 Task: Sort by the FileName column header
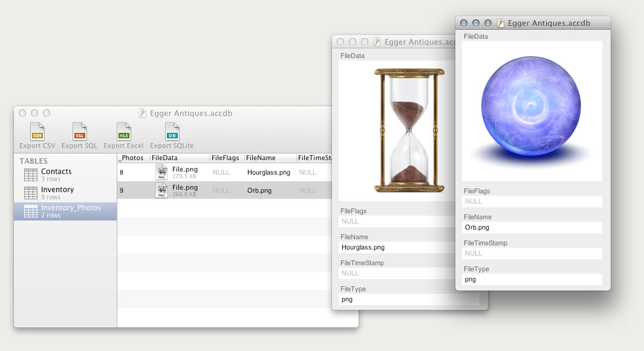[269, 158]
